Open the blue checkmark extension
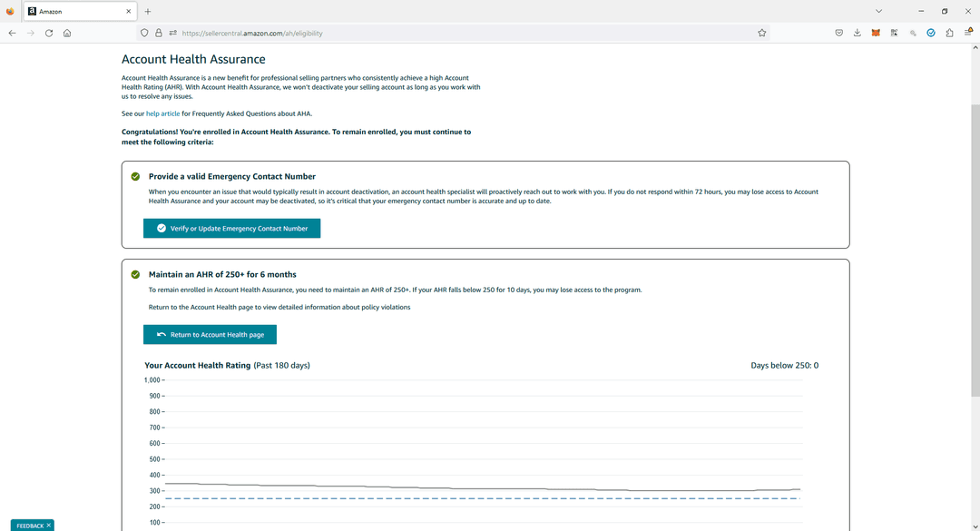 [x=931, y=34]
